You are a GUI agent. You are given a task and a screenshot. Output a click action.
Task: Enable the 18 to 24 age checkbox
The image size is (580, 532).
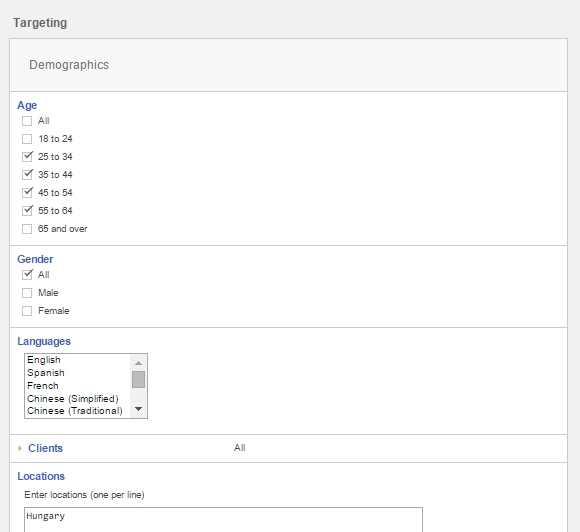(27, 139)
